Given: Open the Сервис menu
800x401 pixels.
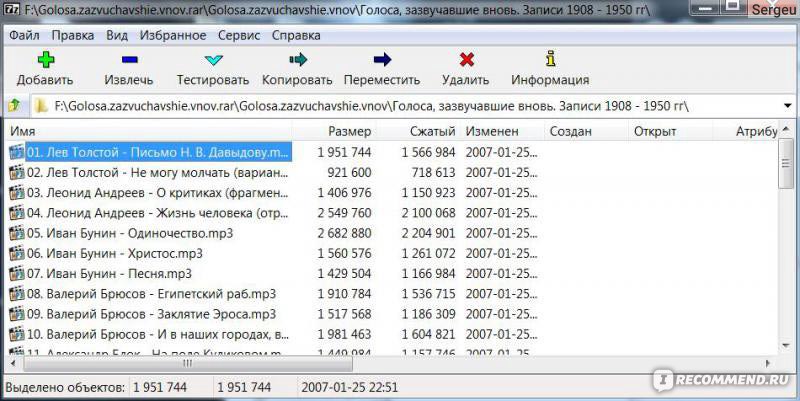Looking at the screenshot, I should point(239,35).
